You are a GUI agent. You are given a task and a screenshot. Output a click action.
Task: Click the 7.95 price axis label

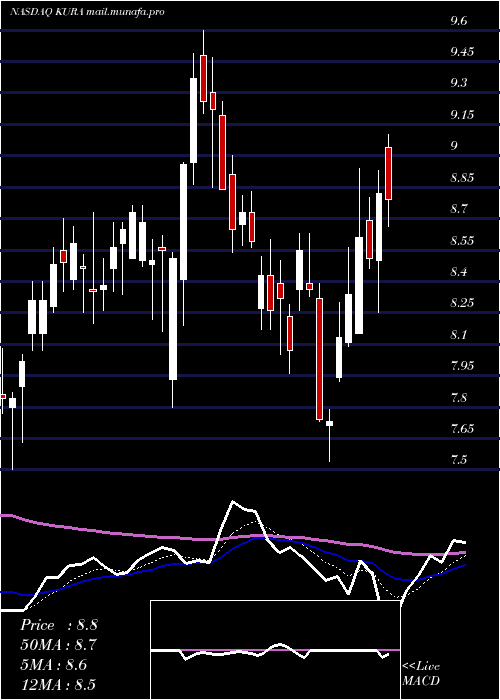pyautogui.click(x=462, y=366)
